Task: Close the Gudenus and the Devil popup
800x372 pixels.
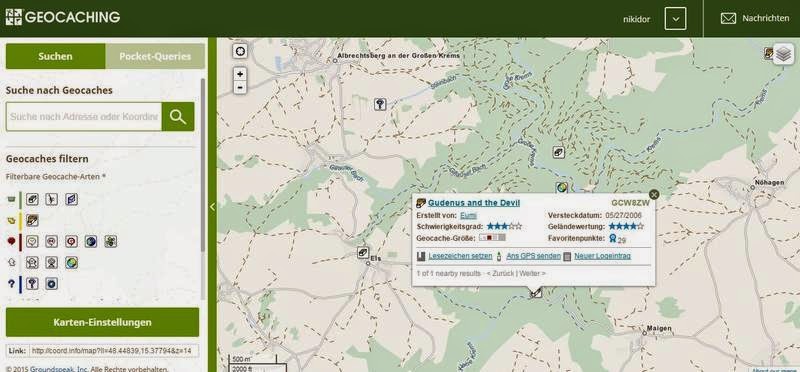Action: (x=654, y=194)
